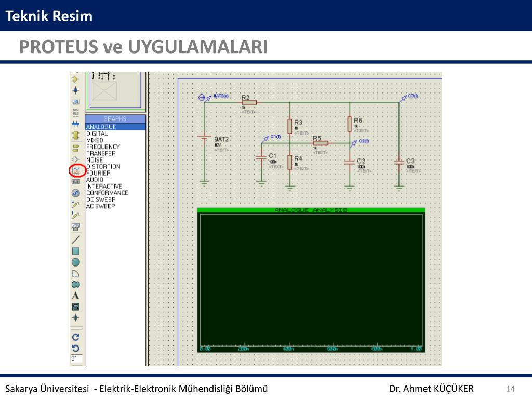The width and height of the screenshot is (532, 399).
Task: Rotate clockwise using the arrow icon
Action: pos(75,337)
